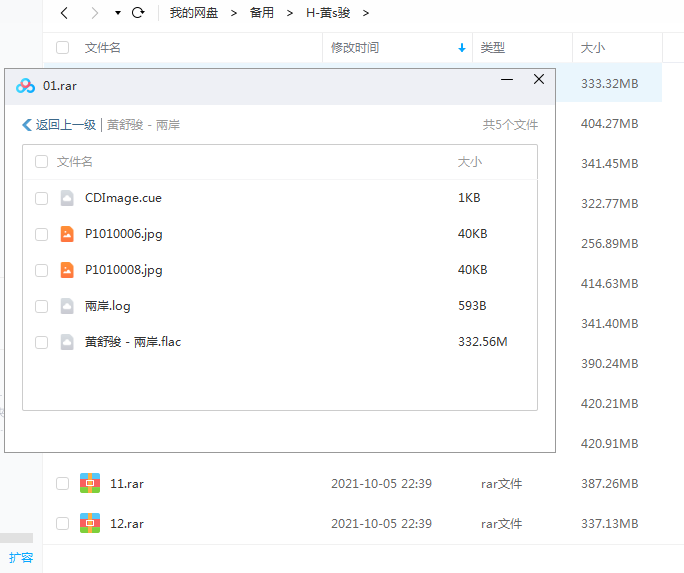
Task: Click 返回上一级 link
Action: (x=59, y=125)
